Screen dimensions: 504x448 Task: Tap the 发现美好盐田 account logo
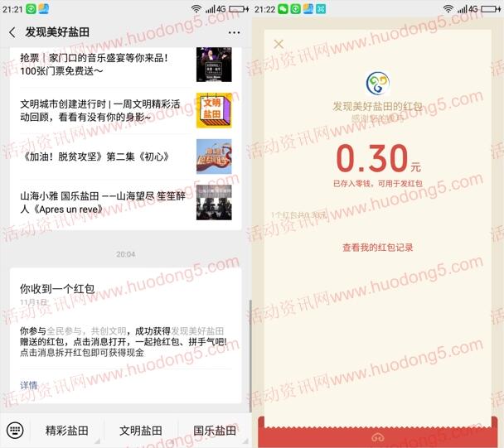click(378, 83)
